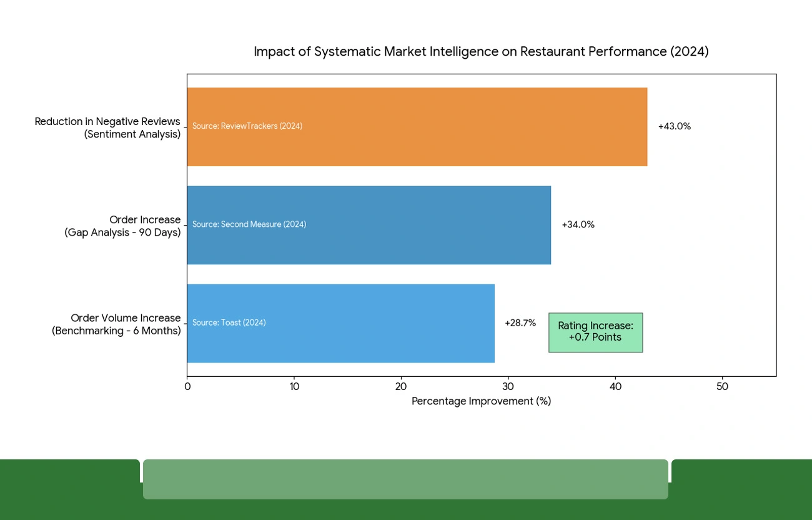The image size is (812, 520).
Task: Click the Rating Increase +0.7 Points green box
Action: pyautogui.click(x=595, y=332)
